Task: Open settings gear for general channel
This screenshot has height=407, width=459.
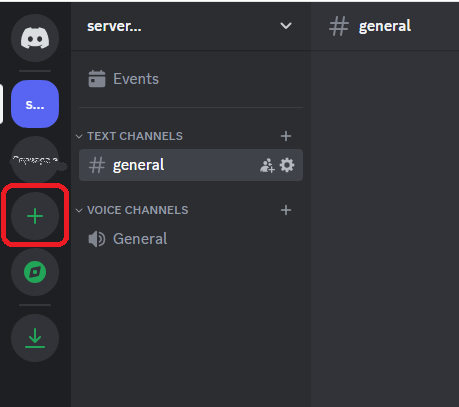Action: pyautogui.click(x=287, y=165)
